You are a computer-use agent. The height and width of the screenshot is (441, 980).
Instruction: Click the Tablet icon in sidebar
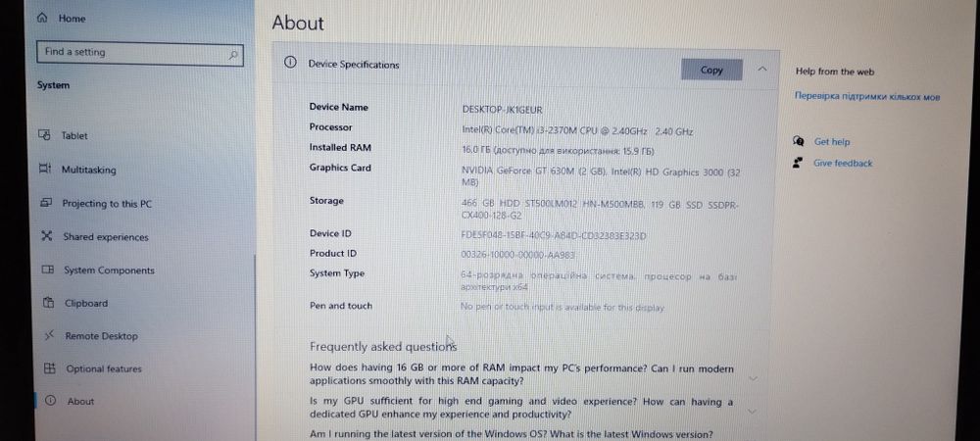44,135
